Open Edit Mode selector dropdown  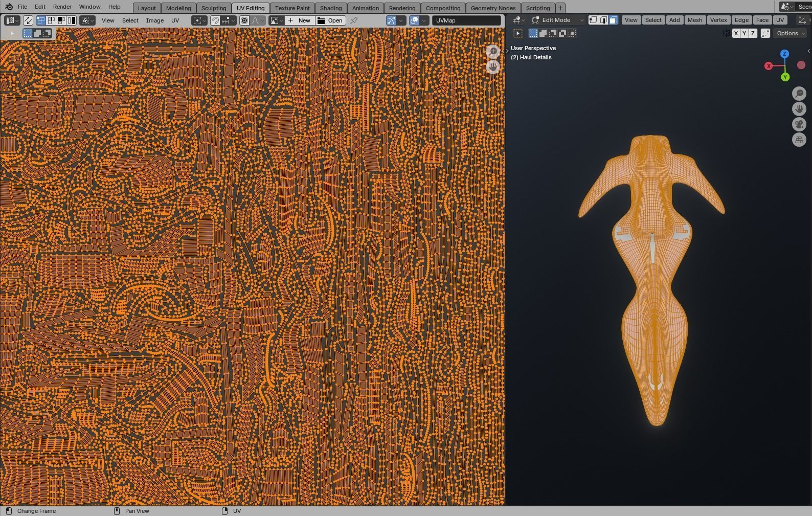pyautogui.click(x=557, y=20)
